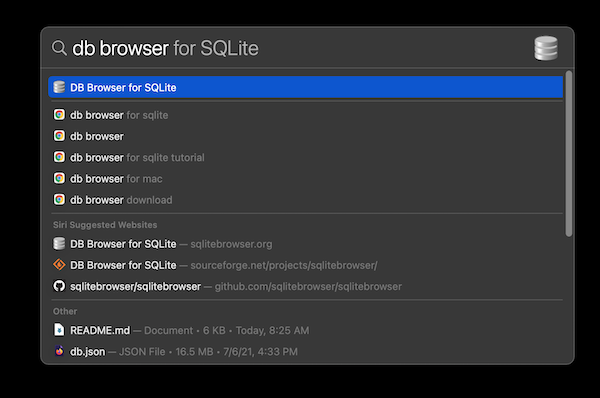
Task: Select the 'db browser' web suggestion
Action: 305,136
